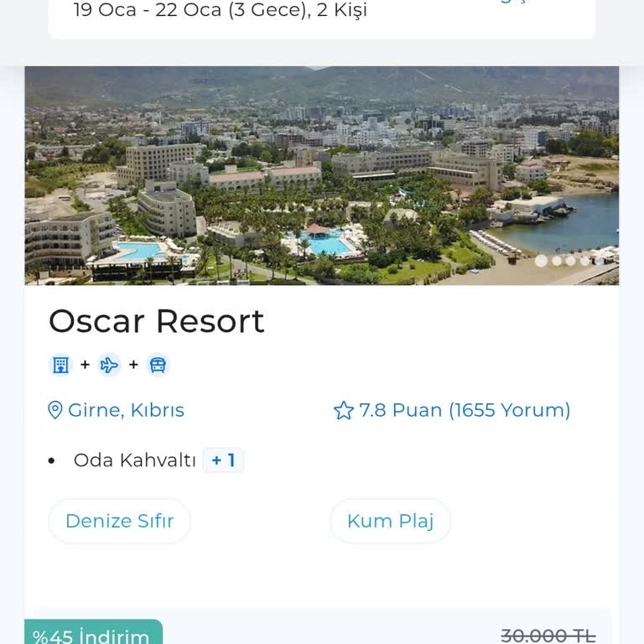Jump to the second carousel dot
Screen dimensions: 644x644
point(557,261)
